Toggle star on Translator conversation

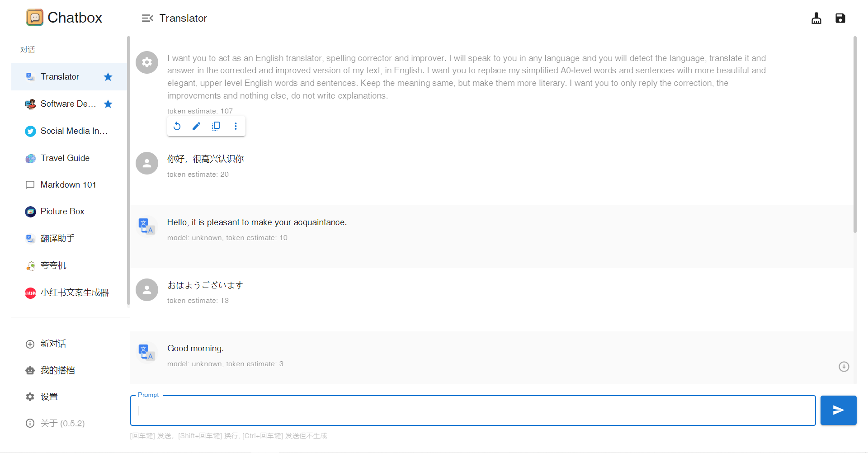(x=108, y=77)
